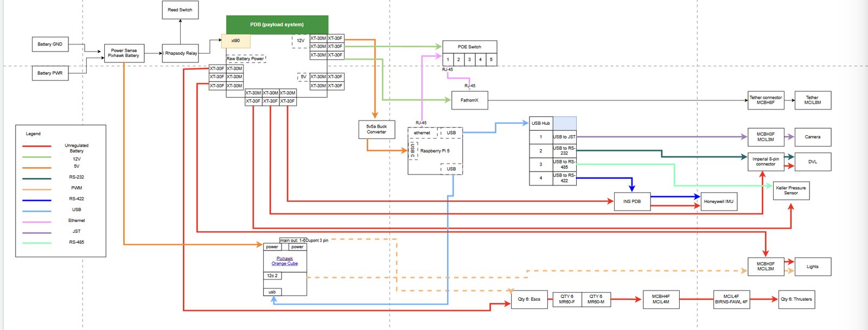Click the USB to RS-485 cell
Viewport: 868px width, 330px height.
tap(565, 164)
